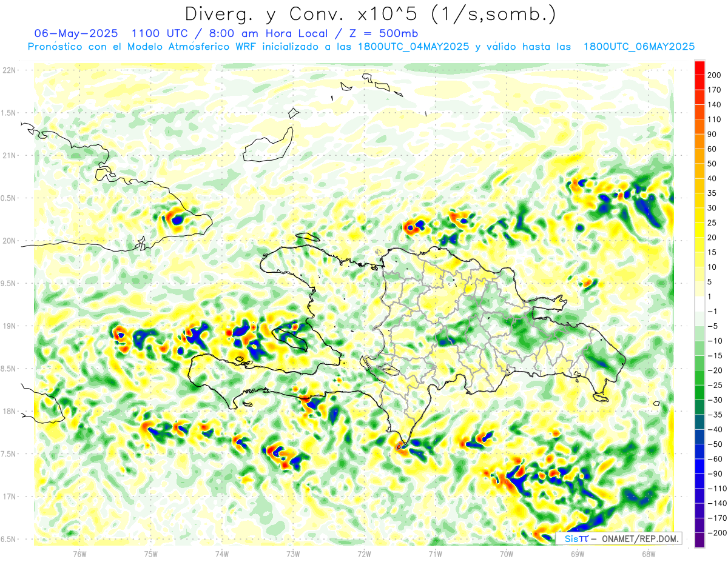
Task: Select the '68W' longitude label
Action: [x=649, y=554]
